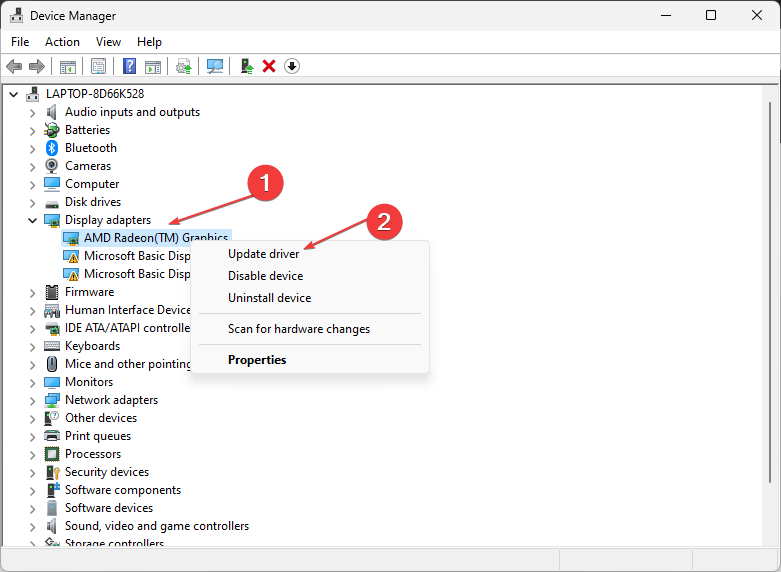781x572 pixels.
Task: Click the Enable device toolbar icon
Action: tap(247, 66)
